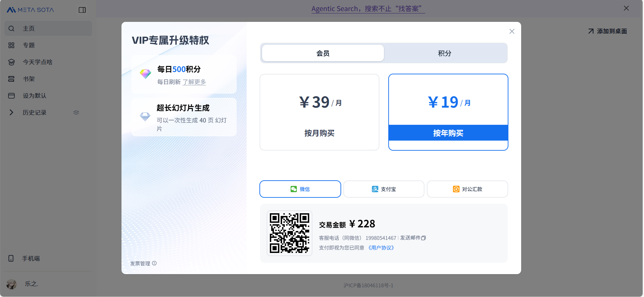Click the 交易金额 ¥228 amount text
644x297 pixels.
coord(347,224)
